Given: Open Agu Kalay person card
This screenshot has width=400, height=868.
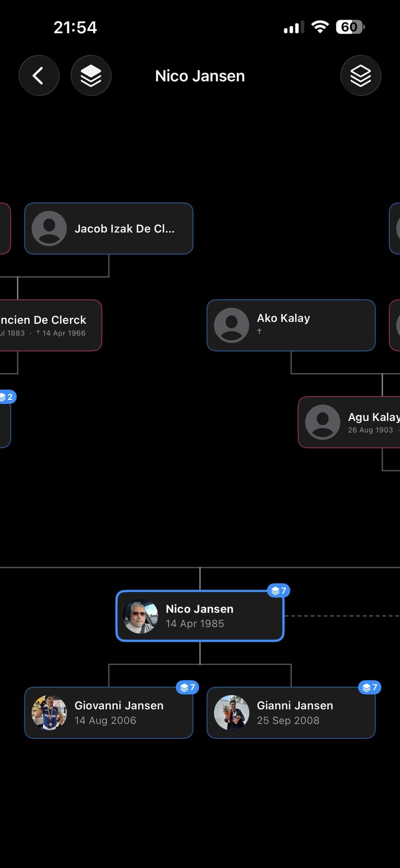Looking at the screenshot, I should click(349, 422).
